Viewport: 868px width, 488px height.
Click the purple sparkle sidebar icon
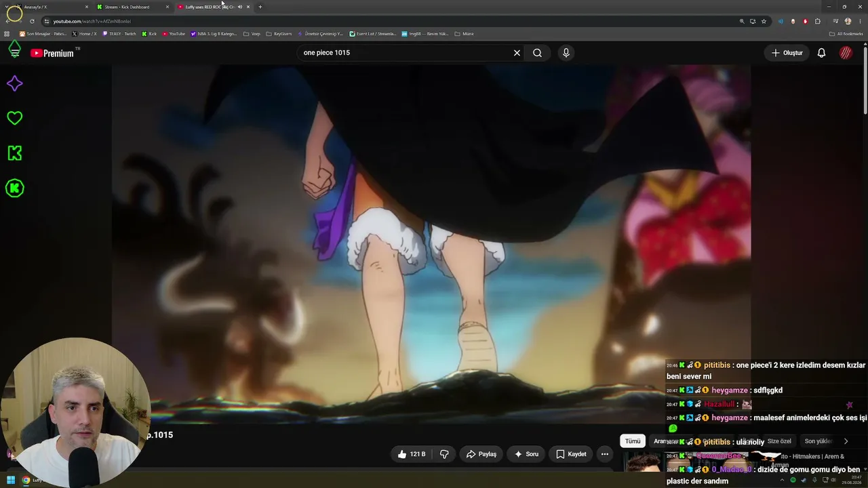14,83
